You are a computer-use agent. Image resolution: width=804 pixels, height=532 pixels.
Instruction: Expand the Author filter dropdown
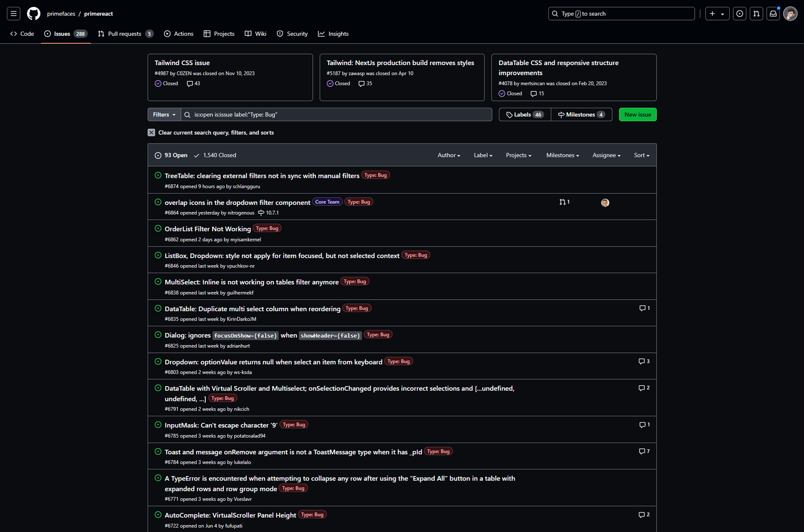point(449,155)
